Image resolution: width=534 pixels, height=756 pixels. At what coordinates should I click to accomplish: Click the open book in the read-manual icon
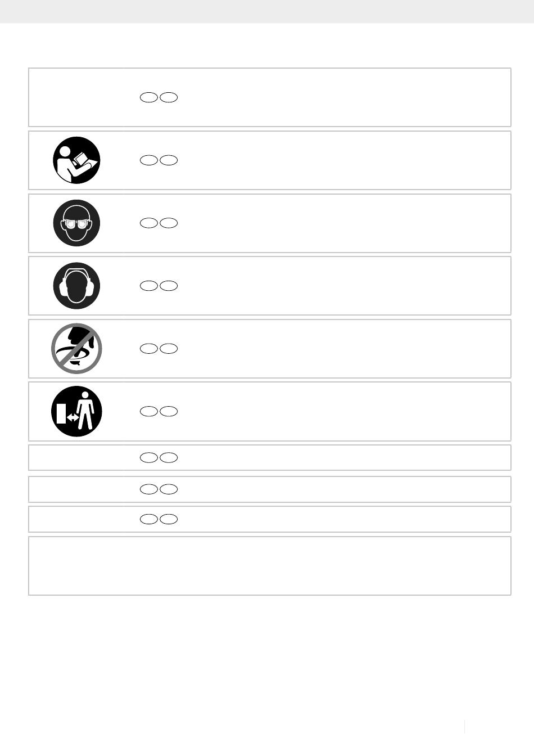point(85,160)
